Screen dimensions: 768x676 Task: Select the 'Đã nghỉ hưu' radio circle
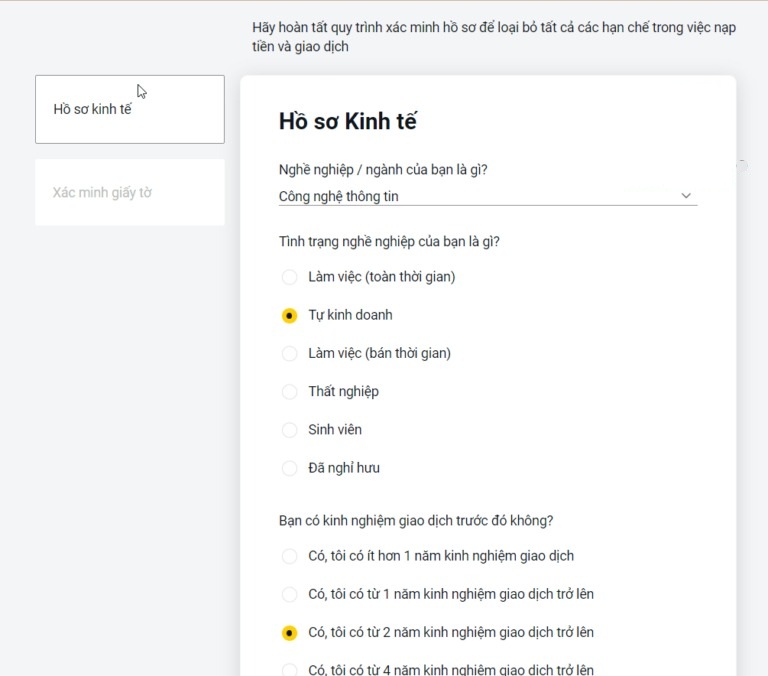tap(290, 468)
